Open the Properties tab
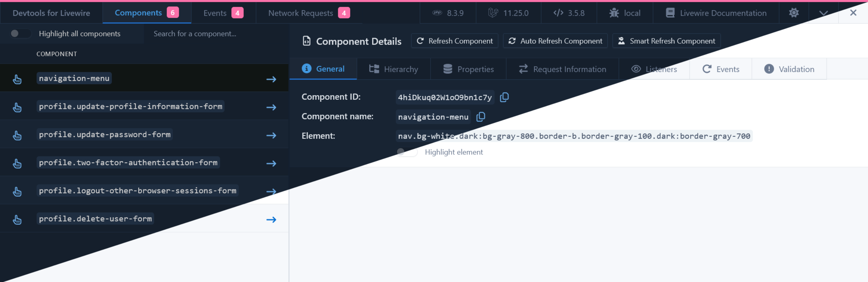 pos(468,69)
